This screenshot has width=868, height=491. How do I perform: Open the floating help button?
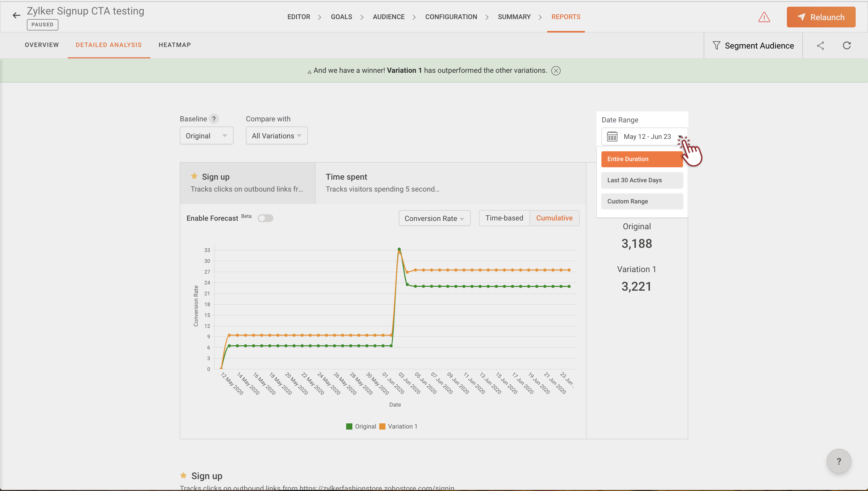(x=838, y=461)
